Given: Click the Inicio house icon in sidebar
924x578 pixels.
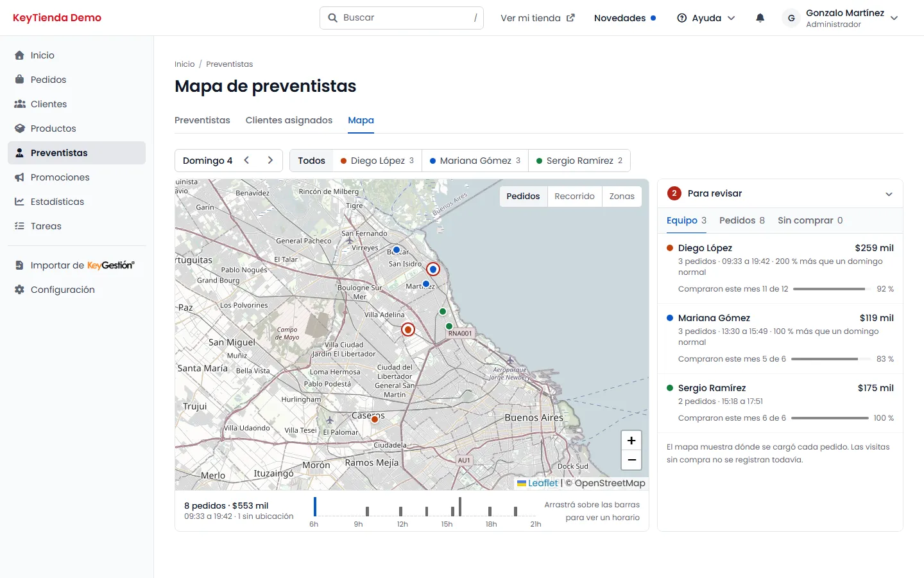Looking at the screenshot, I should tap(19, 55).
